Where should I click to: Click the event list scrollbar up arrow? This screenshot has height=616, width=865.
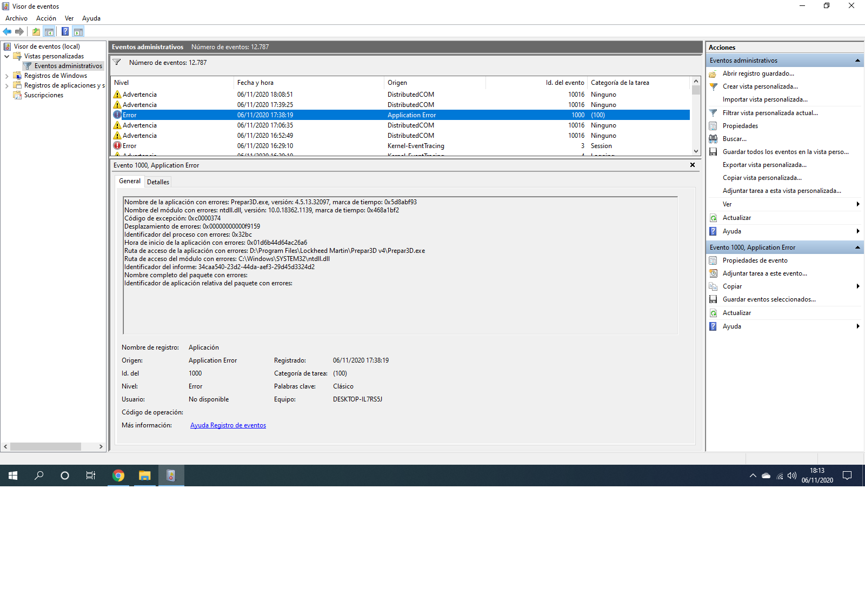696,82
